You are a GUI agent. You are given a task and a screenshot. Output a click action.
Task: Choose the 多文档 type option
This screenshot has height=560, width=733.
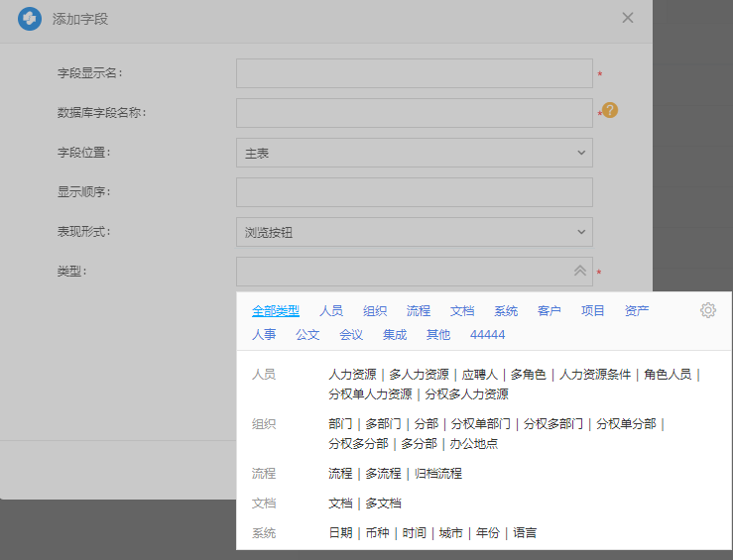pyautogui.click(x=383, y=504)
